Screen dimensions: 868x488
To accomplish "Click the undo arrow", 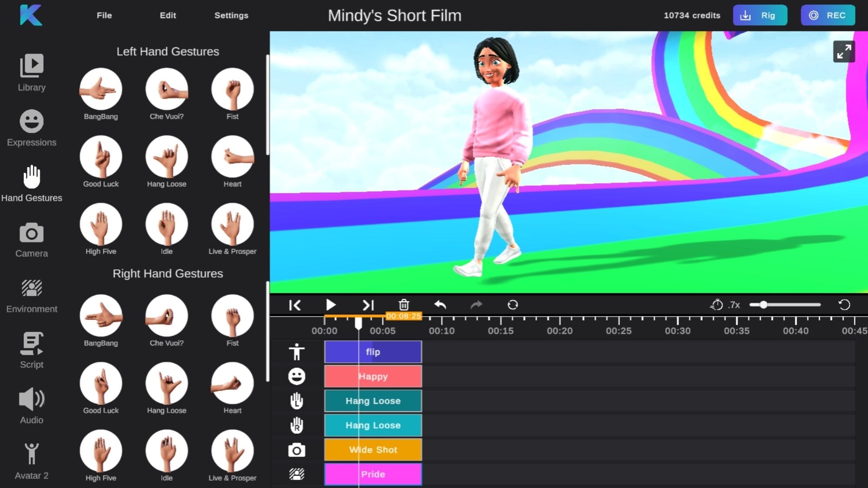I will point(440,305).
